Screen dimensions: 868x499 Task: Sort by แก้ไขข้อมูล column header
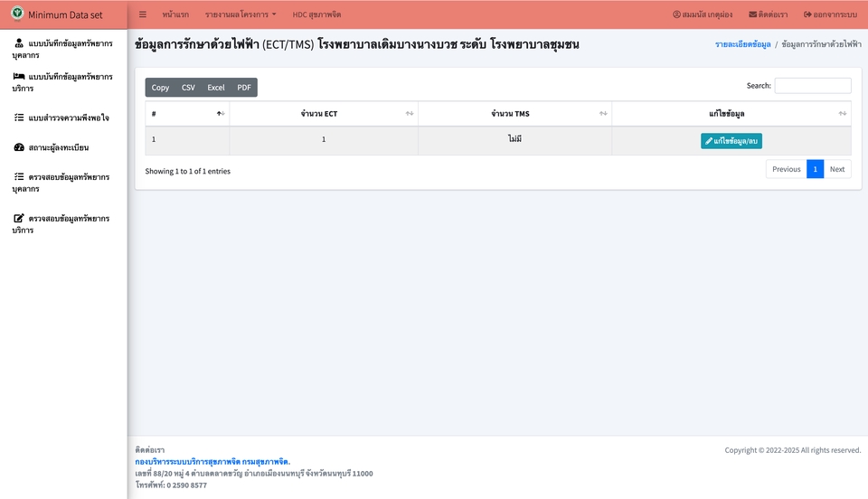731,113
